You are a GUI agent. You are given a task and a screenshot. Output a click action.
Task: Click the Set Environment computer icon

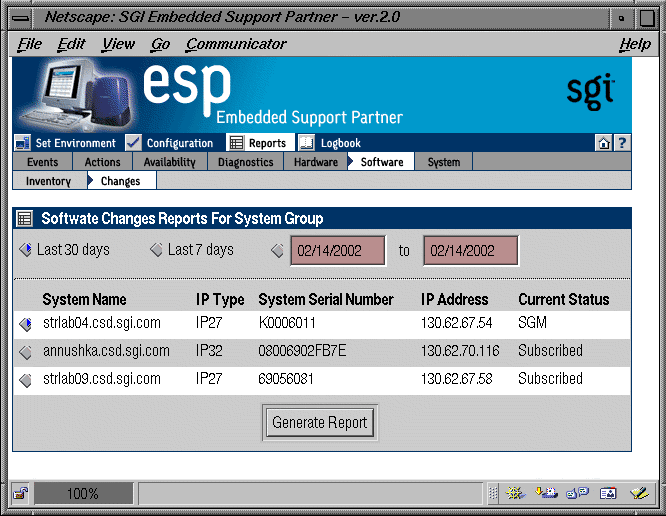pyautogui.click(x=23, y=143)
